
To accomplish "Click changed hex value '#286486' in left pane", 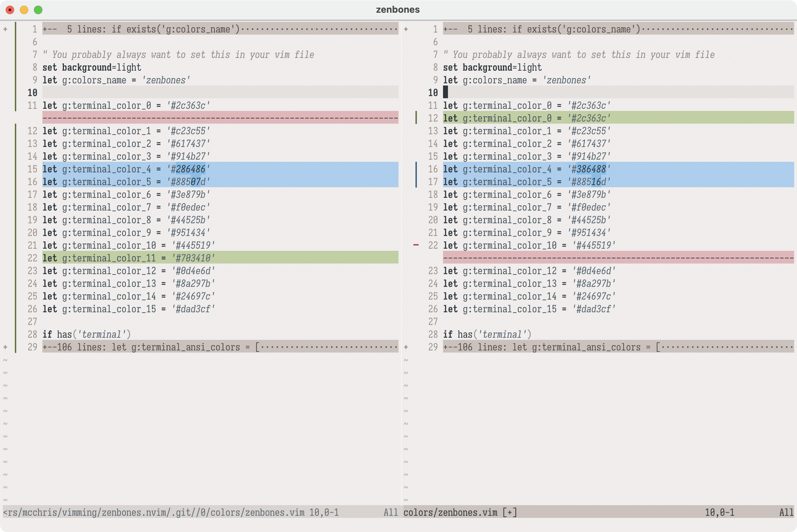I will click(188, 169).
